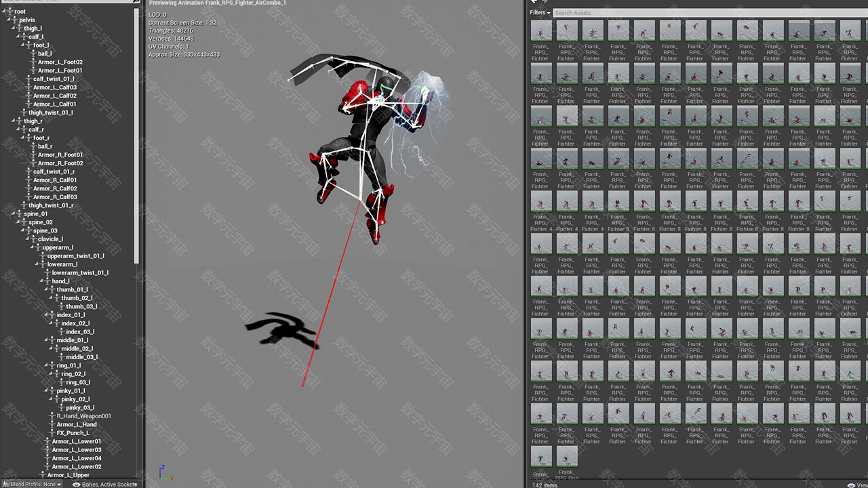Collapse the hand_l branch
This screenshot has width=868, height=488.
[x=43, y=281]
